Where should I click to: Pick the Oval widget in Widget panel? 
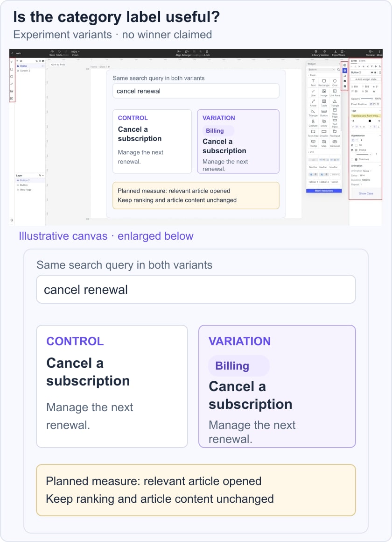click(x=335, y=82)
